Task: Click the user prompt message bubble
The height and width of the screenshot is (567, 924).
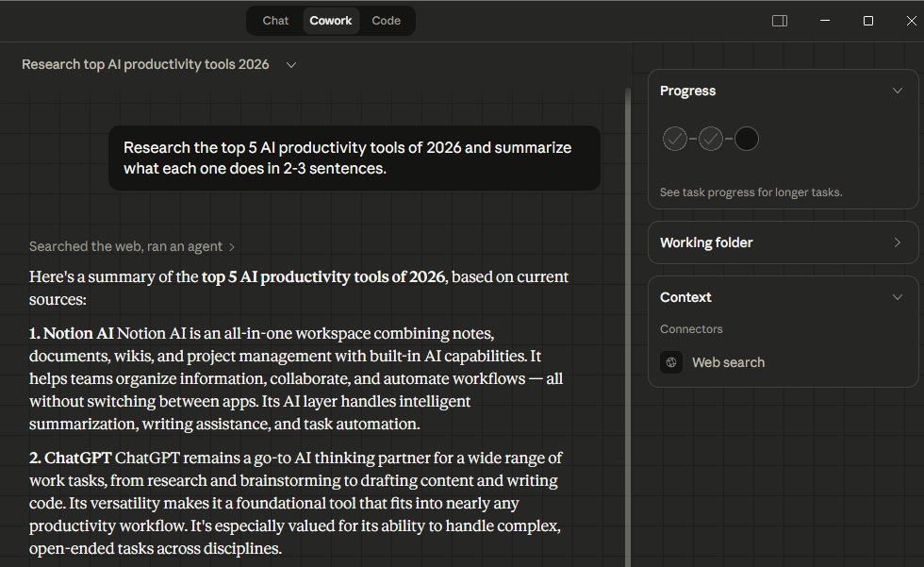Action: point(355,158)
